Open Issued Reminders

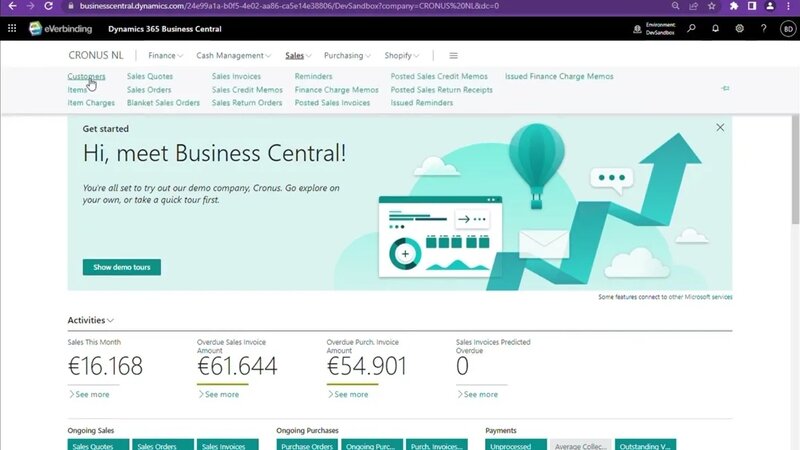[421, 103]
